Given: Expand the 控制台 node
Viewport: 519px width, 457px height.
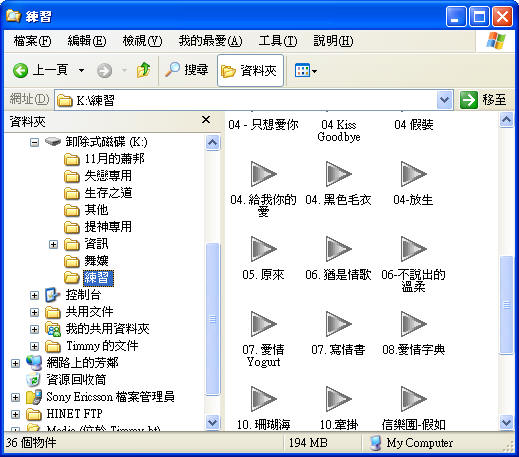Looking at the screenshot, I should tap(34, 295).
